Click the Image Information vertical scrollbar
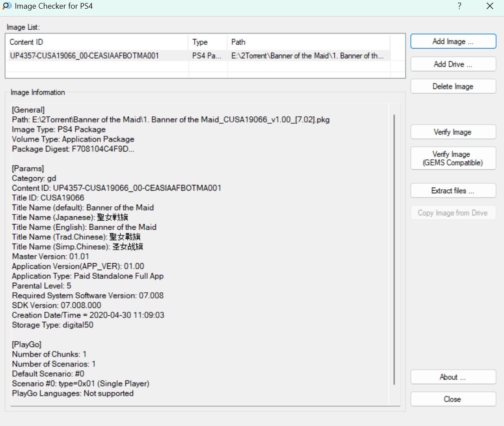Image resolution: width=504 pixels, height=426 pixels. (394, 249)
